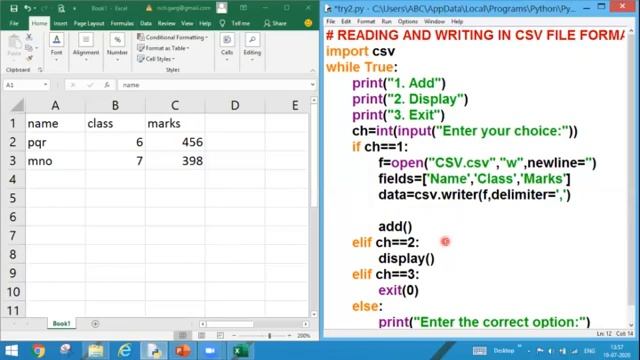Open Zoom from the taskbar
Image resolution: width=640 pixels, height=360 pixels.
click(210, 351)
